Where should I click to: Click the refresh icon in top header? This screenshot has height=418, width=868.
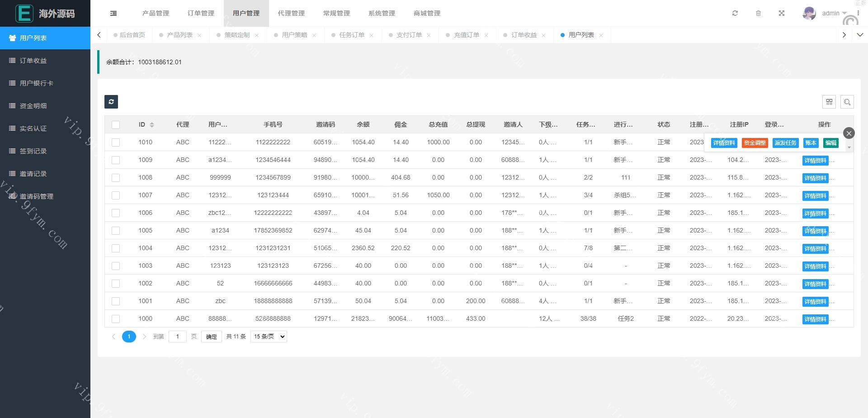tap(735, 14)
